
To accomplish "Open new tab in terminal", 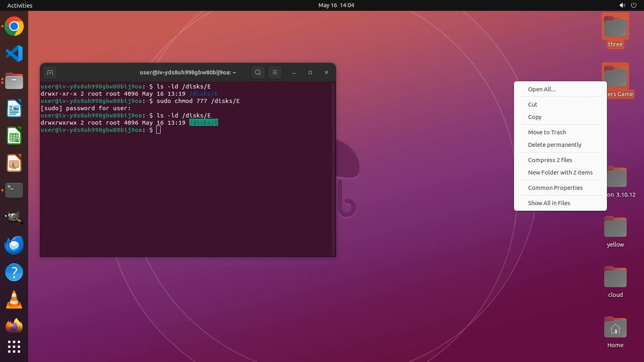I will [50, 72].
